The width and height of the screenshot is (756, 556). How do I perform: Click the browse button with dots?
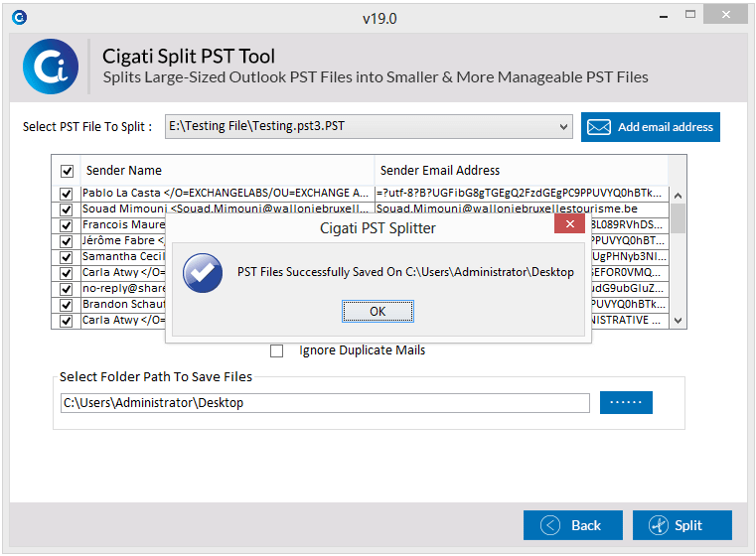(626, 402)
